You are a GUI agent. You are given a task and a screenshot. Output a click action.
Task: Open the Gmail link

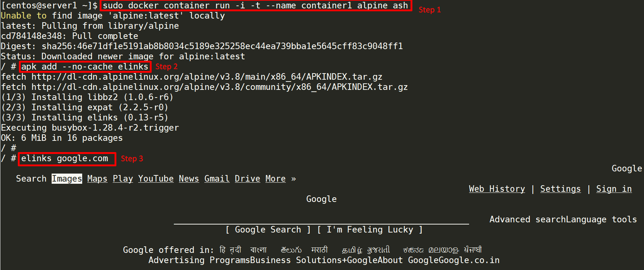[217, 179]
